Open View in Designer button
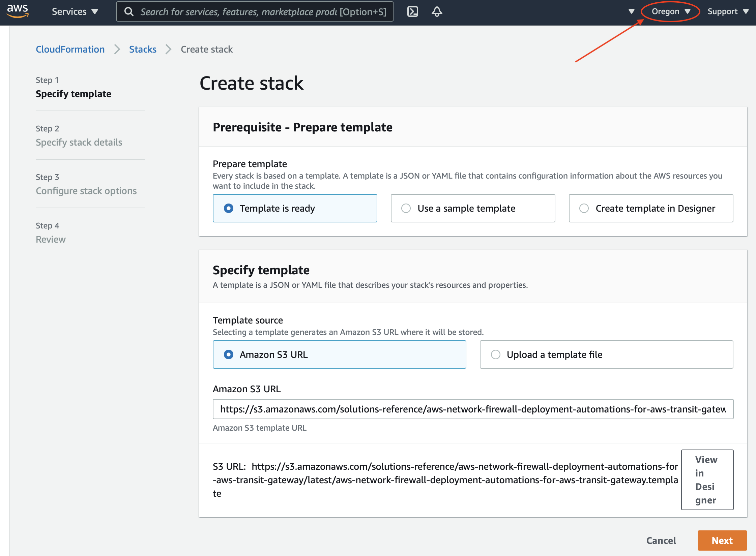 coord(707,480)
